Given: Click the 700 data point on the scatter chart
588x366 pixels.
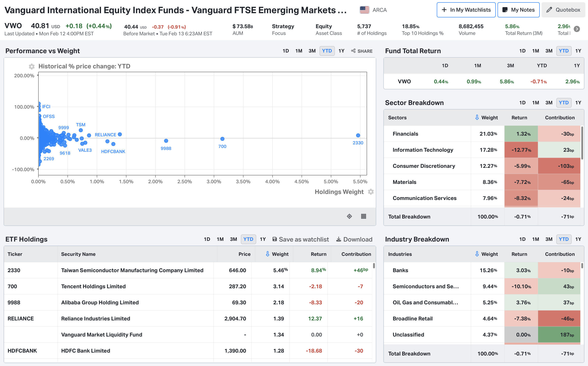Looking at the screenshot, I should click(x=222, y=139).
